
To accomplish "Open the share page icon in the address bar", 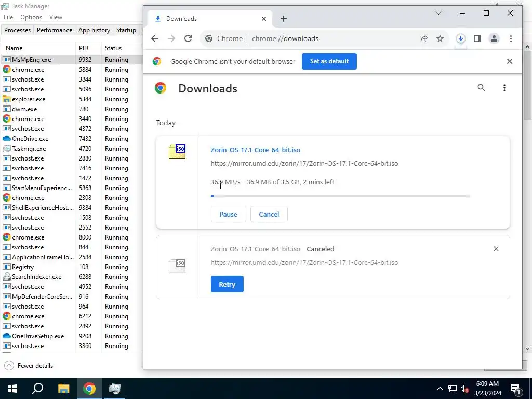I will pos(423,38).
